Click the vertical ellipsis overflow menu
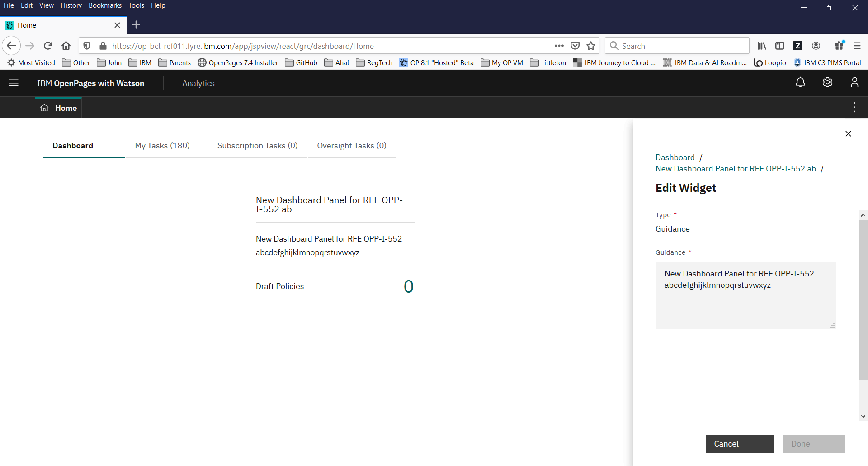This screenshot has height=466, width=868. (854, 107)
